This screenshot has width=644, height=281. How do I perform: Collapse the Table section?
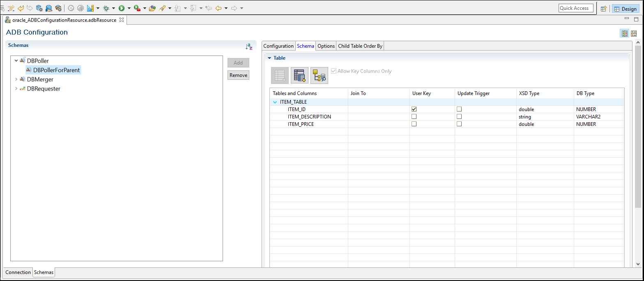(x=269, y=58)
